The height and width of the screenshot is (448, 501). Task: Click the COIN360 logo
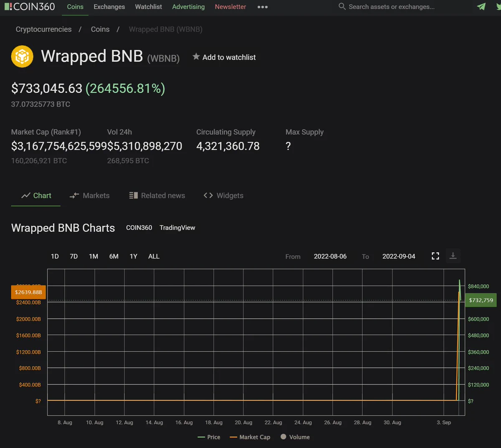coord(29,7)
